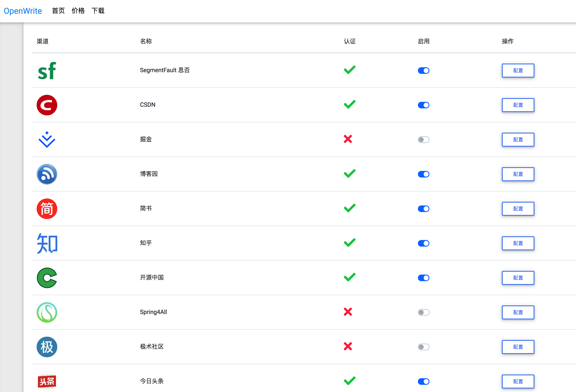This screenshot has height=392, width=576.
Task: Click the Spring4All channel icon
Action: (x=47, y=312)
